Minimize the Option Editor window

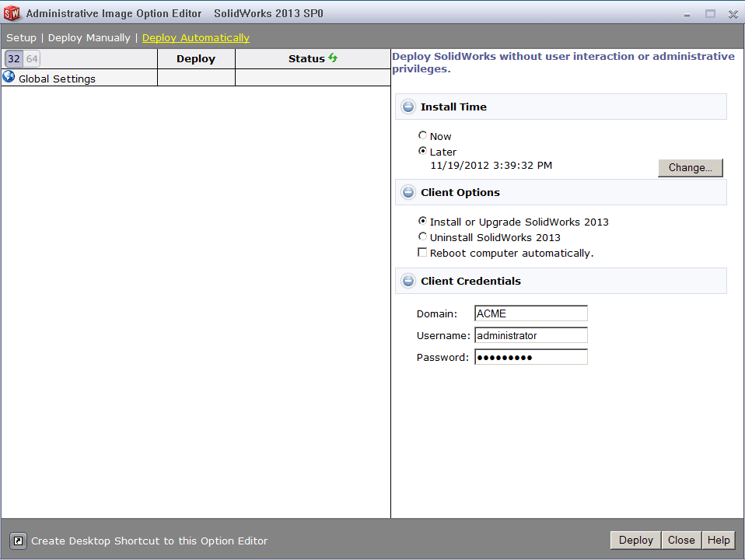pos(687,14)
